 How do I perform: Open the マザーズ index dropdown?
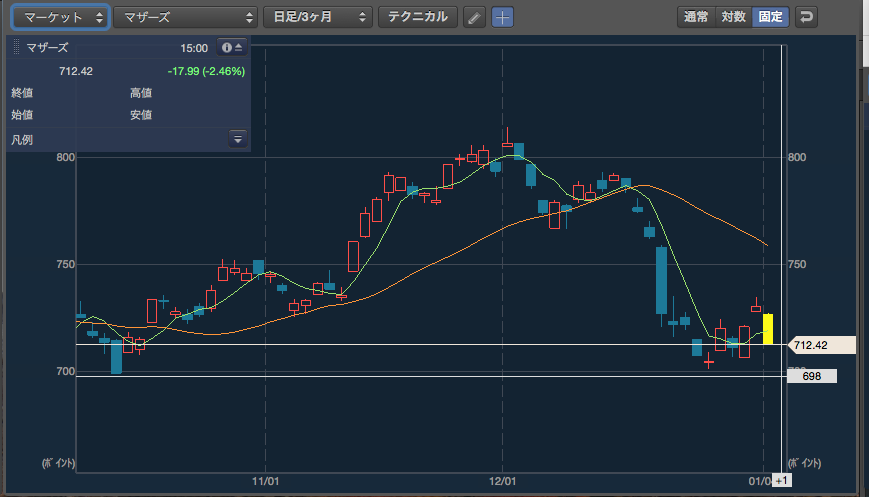pyautogui.click(x=186, y=17)
